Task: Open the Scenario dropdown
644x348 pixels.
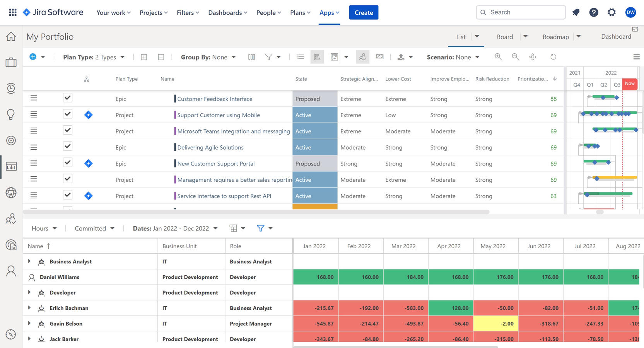Action: coord(453,57)
